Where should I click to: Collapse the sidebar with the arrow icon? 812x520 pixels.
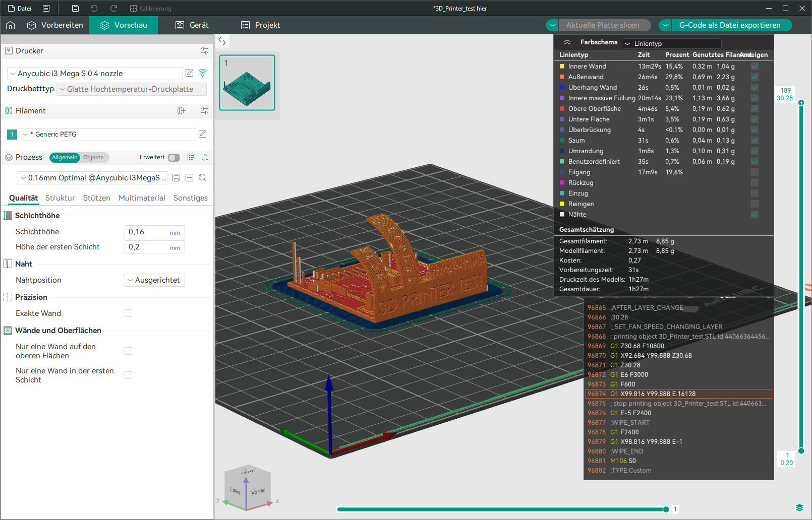[x=222, y=41]
